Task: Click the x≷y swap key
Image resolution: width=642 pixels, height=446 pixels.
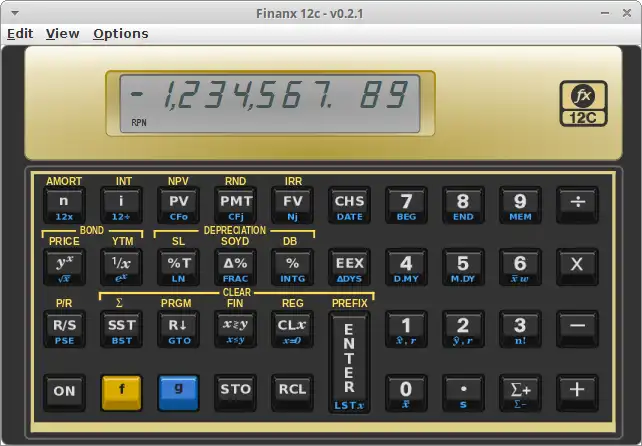Action: click(x=235, y=329)
